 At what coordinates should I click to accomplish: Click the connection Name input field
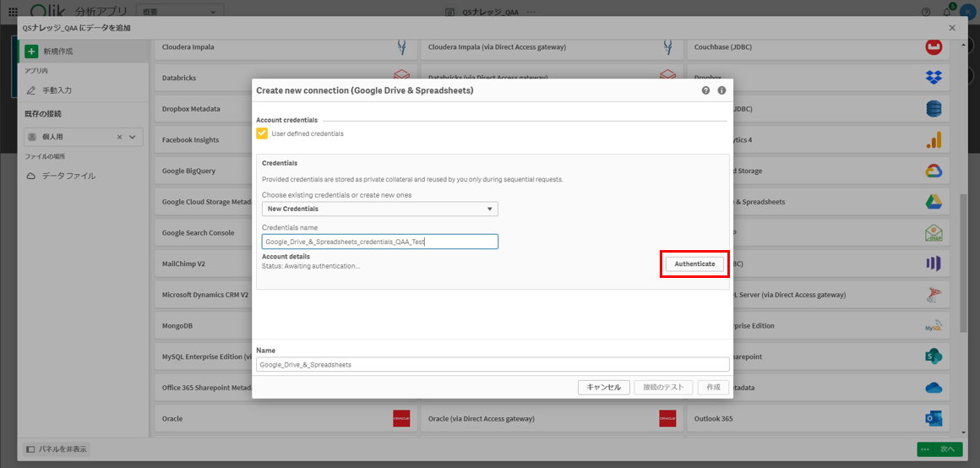493,364
